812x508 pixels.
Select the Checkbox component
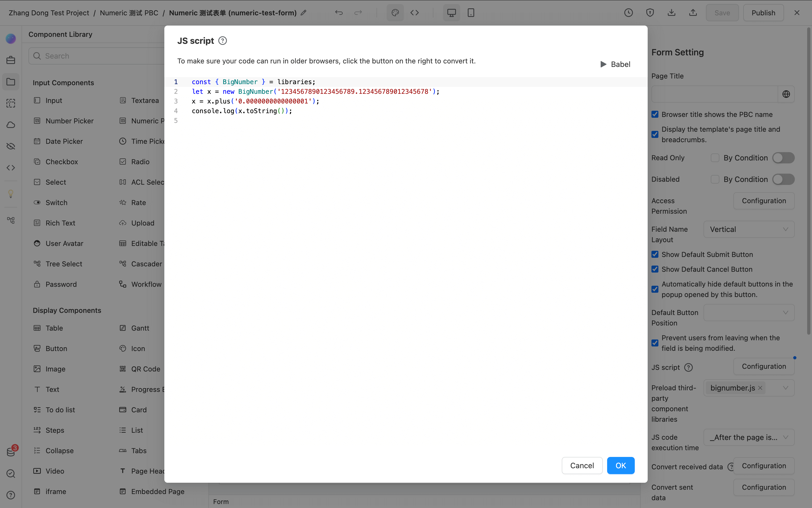[56, 162]
